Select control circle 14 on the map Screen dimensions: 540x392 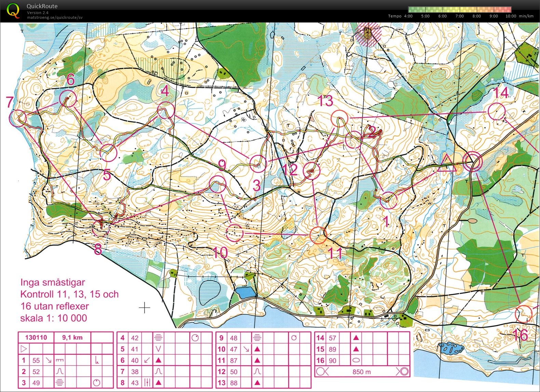(x=497, y=111)
